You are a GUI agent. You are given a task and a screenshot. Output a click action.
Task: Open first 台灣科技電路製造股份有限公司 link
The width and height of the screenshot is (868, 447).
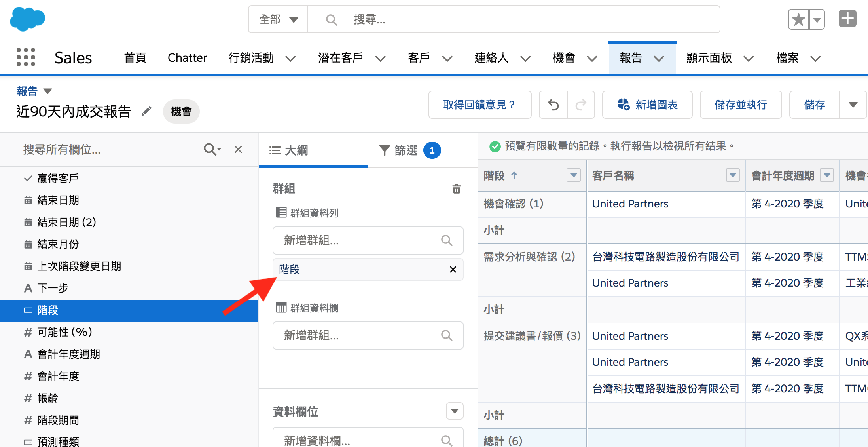665,257
